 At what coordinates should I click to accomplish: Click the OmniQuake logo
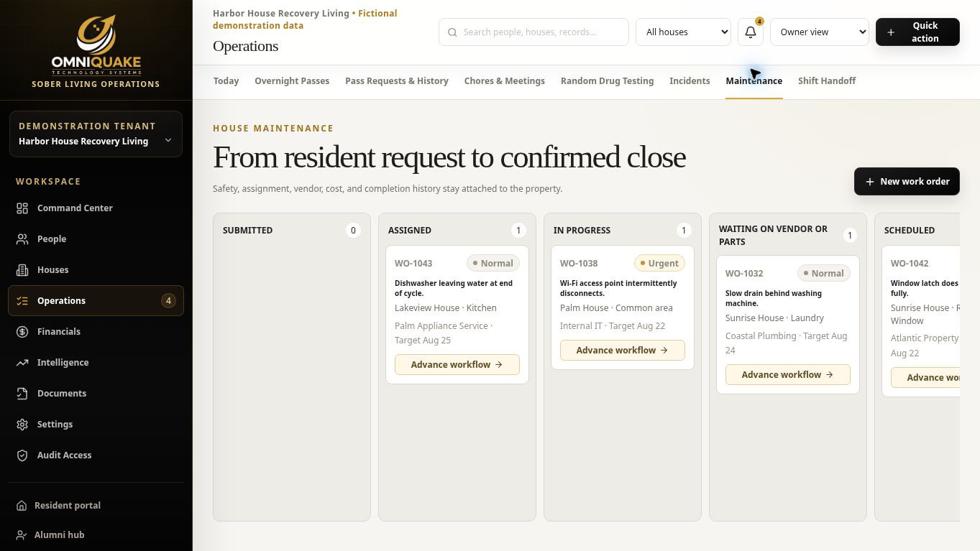coord(96,45)
